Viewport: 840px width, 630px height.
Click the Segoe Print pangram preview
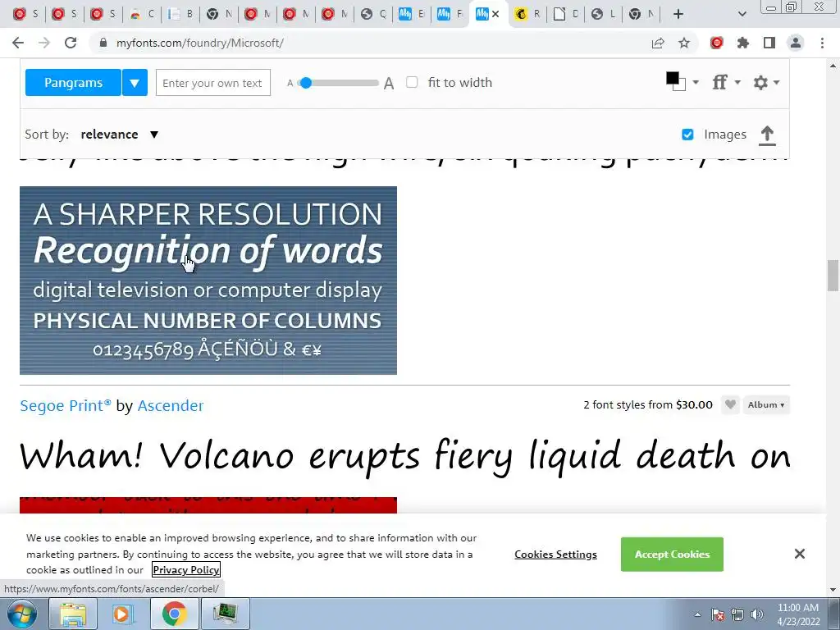point(405,456)
